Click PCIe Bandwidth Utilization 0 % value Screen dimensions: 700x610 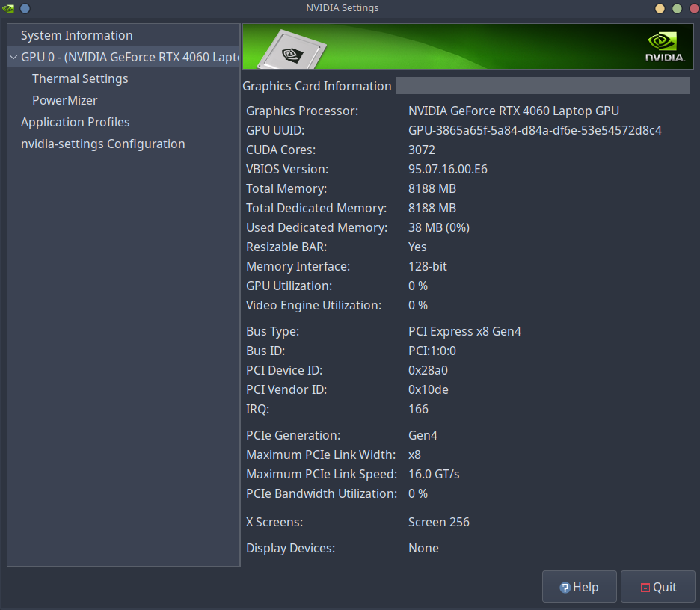coord(418,493)
